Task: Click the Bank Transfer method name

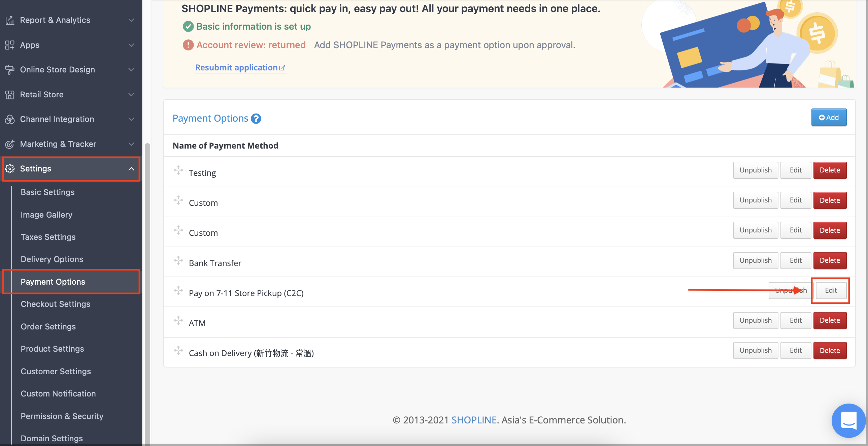Action: click(215, 263)
